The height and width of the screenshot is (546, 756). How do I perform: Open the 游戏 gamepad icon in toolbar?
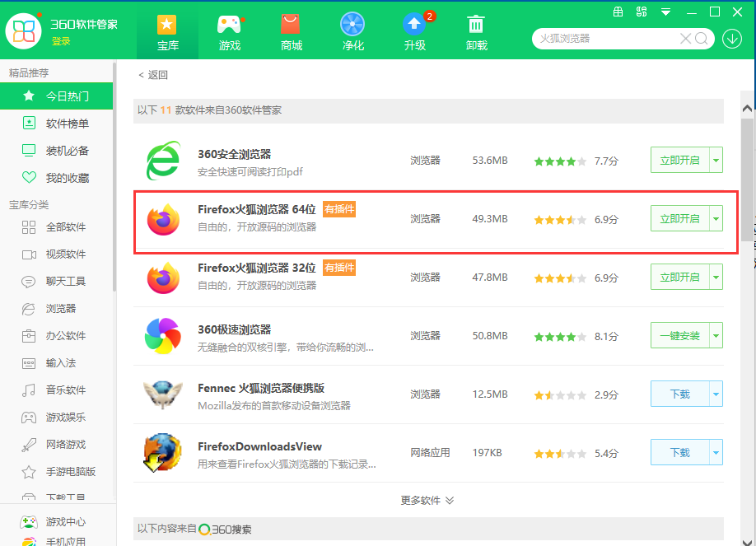(x=230, y=25)
